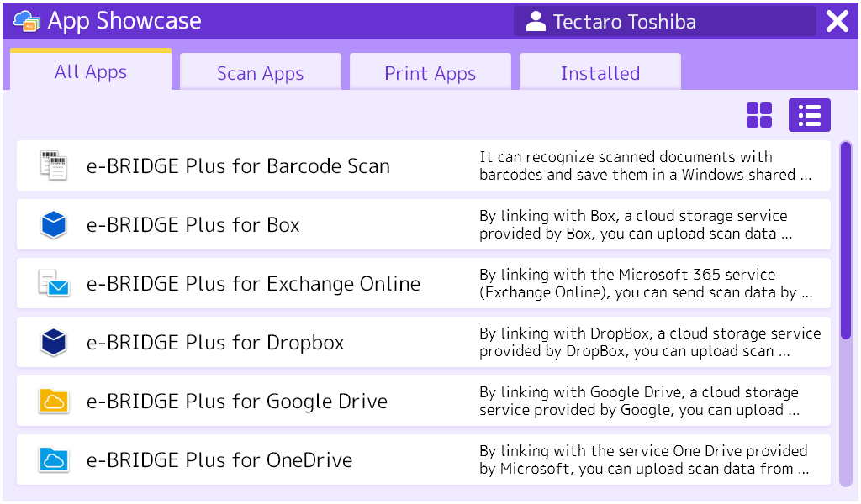This screenshot has height=504, width=861.
Task: Show the Installed apps tab
Action: point(600,74)
